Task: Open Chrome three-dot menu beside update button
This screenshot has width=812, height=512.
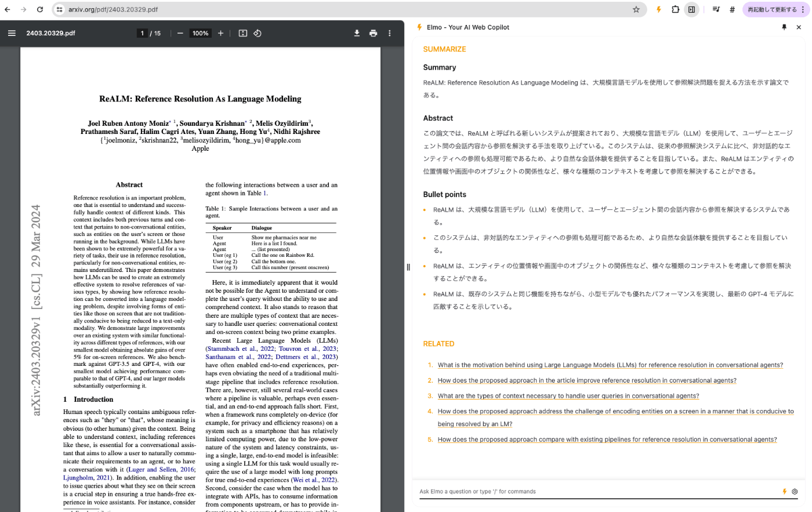Action: (803, 9)
